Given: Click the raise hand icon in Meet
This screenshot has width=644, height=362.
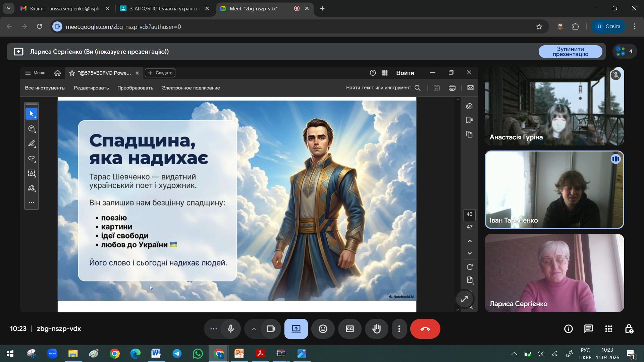Looking at the screenshot, I should (x=376, y=329).
